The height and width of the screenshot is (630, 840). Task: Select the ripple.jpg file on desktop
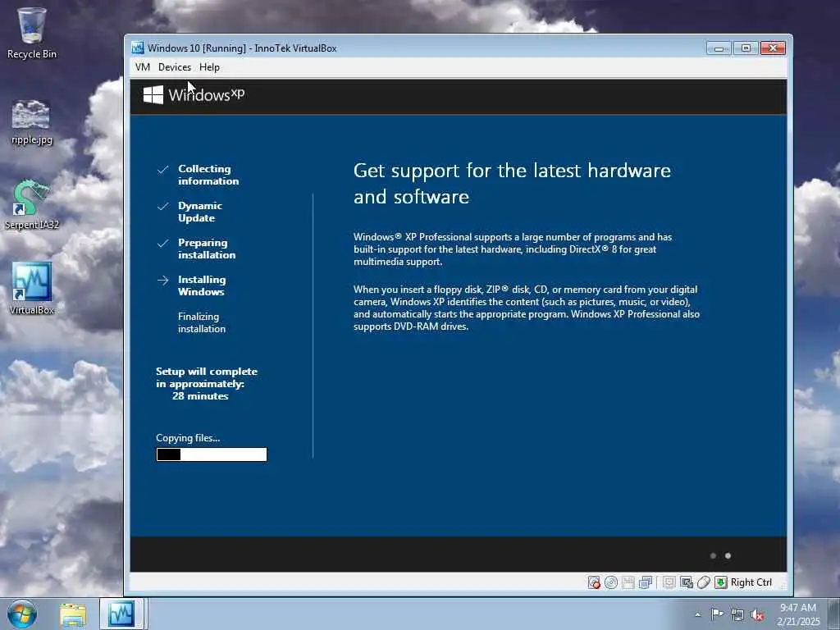[32, 123]
